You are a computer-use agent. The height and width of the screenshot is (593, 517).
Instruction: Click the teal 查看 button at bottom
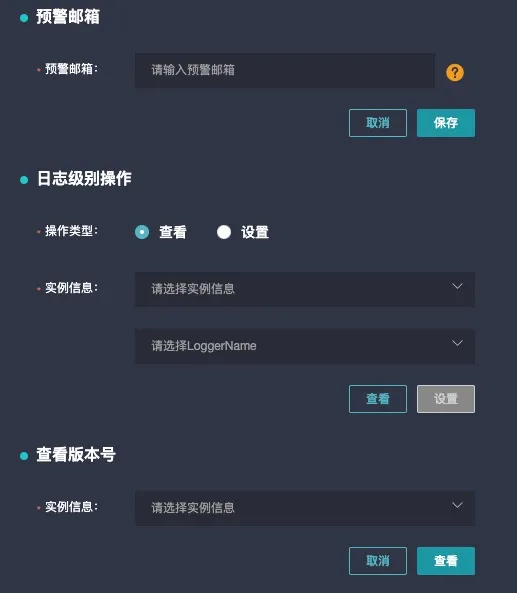click(446, 561)
